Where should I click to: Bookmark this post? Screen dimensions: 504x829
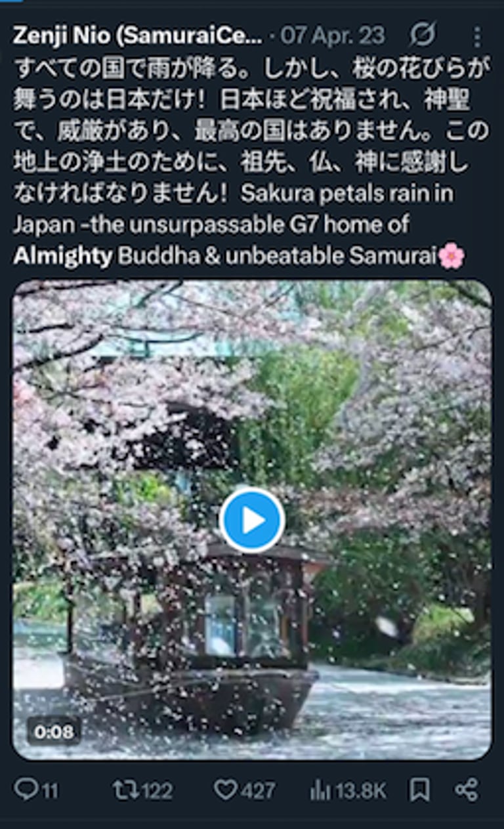[x=419, y=790]
